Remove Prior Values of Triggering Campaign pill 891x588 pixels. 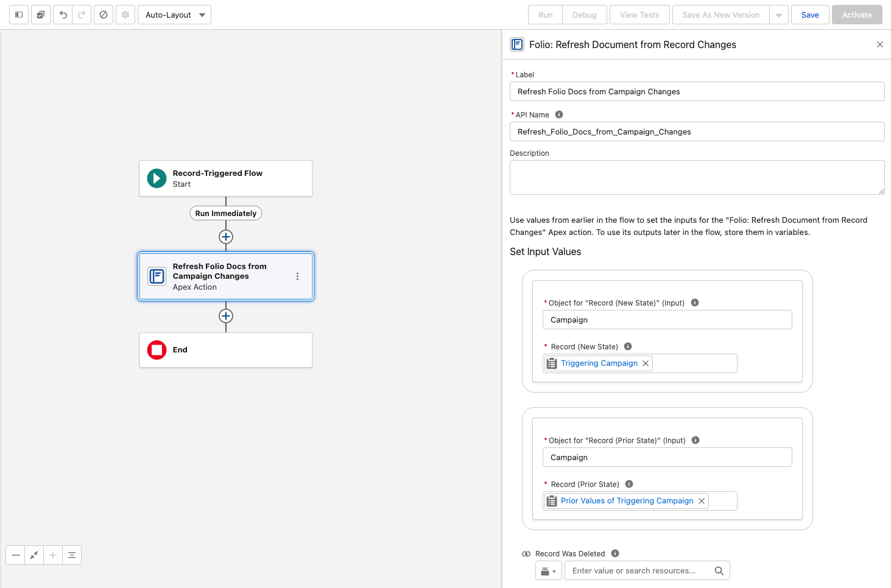coord(702,501)
